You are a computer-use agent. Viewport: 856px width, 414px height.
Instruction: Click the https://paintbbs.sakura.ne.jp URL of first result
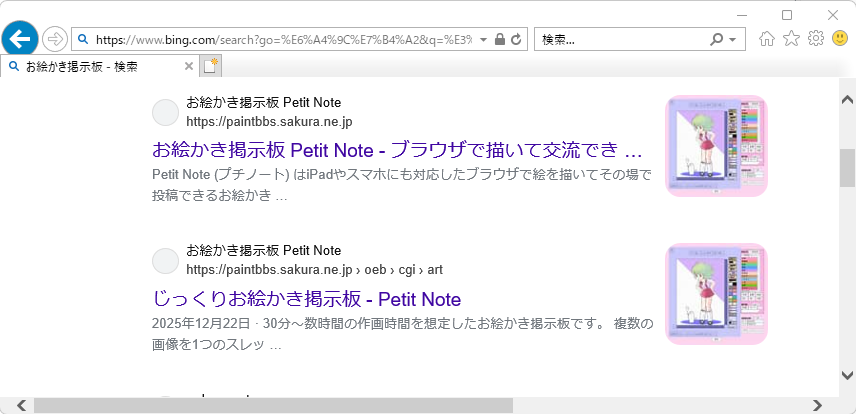[x=269, y=122]
